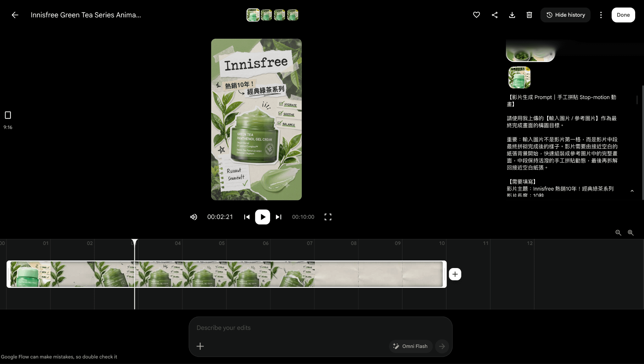644x364 pixels.
Task: Skip to the previous frame or start
Action: point(247,217)
